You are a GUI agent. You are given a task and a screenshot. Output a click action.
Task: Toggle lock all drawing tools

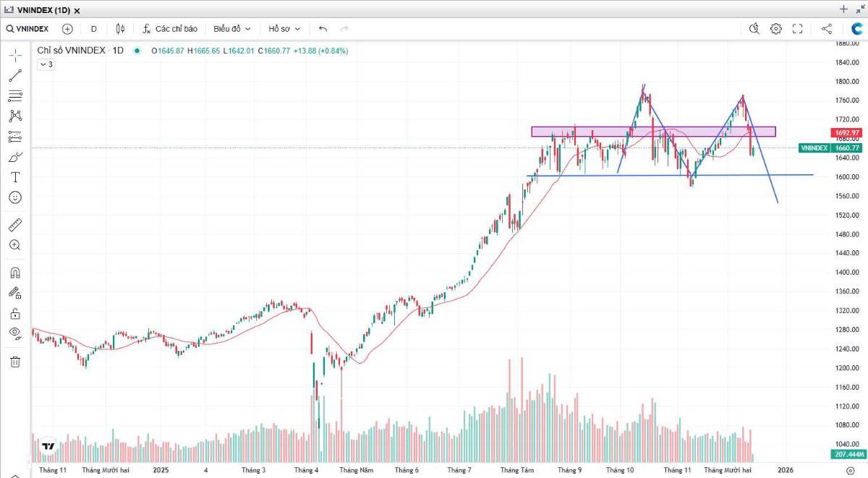15,313
